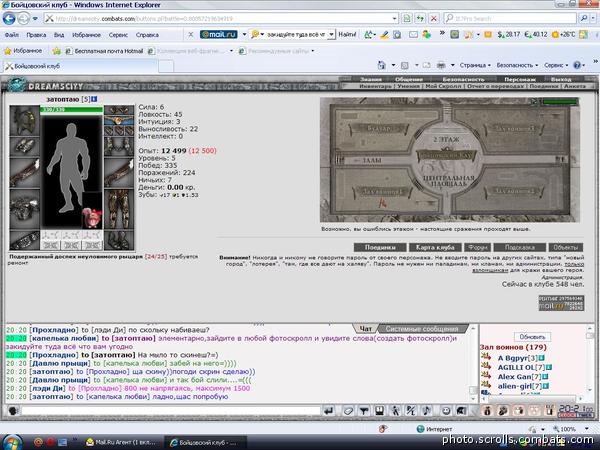Click the leg armor slot on the right column
The height and width of the screenshot is (450, 600).
pyautogui.click(x=119, y=209)
